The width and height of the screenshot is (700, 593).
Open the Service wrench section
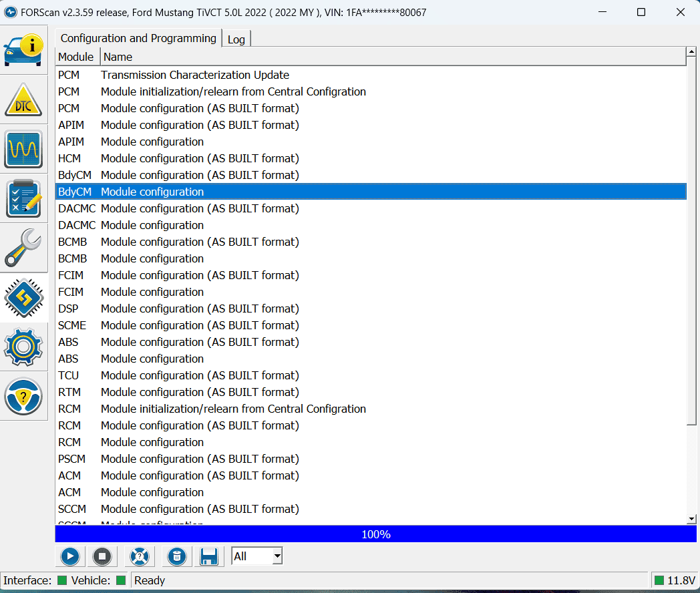23,248
